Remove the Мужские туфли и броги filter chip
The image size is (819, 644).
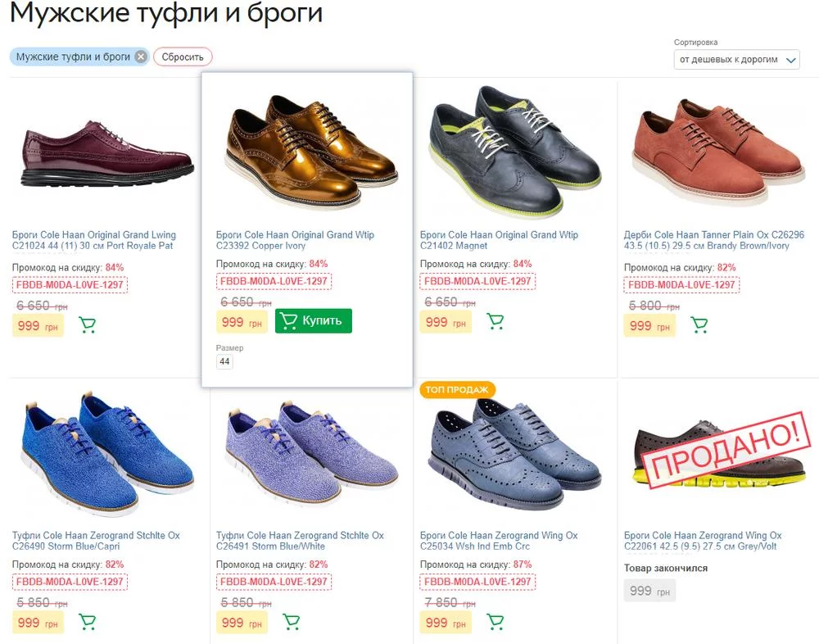click(141, 57)
